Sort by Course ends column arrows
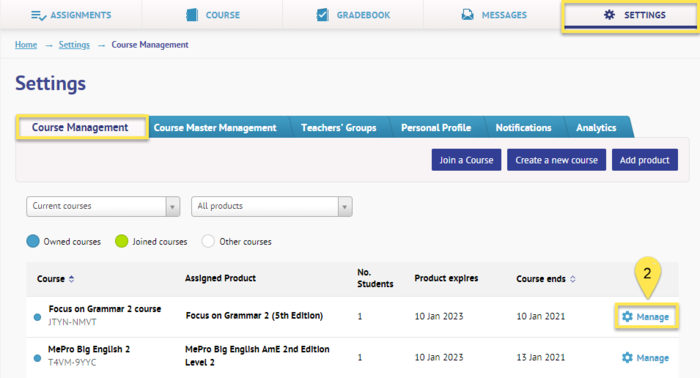This screenshot has height=378, width=700. coord(573,279)
